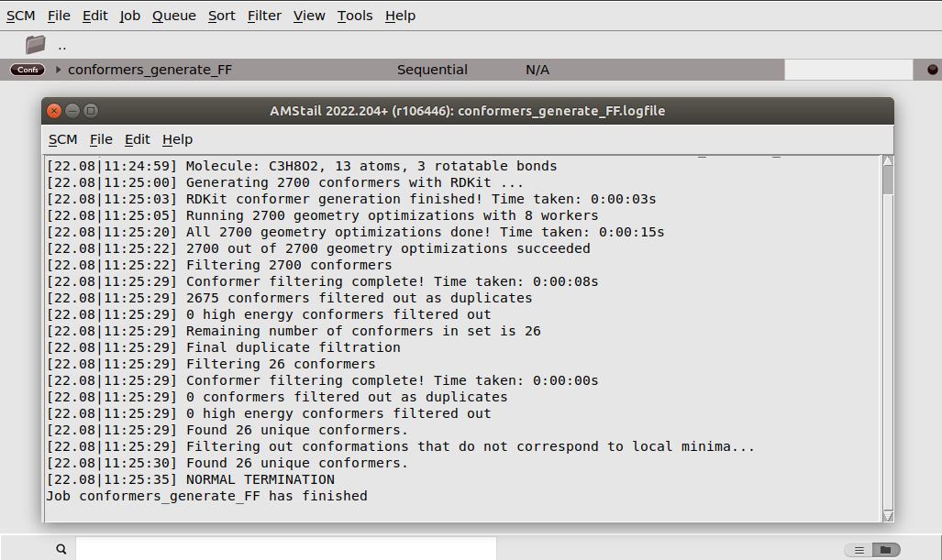The width and height of the screenshot is (942, 560).
Task: Click the dark status circle at row's right end
Action: click(932, 69)
